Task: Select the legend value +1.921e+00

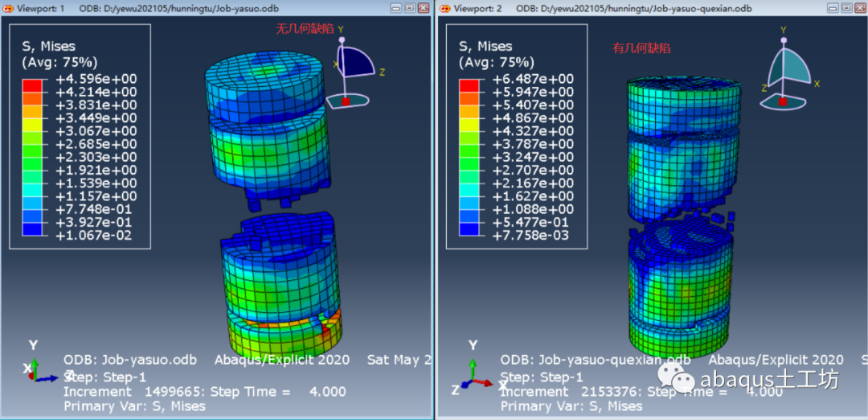Action: point(96,170)
